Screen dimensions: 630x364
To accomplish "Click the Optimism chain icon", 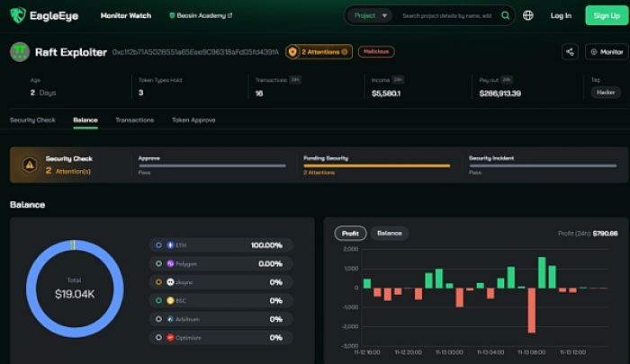I will pos(170,338).
